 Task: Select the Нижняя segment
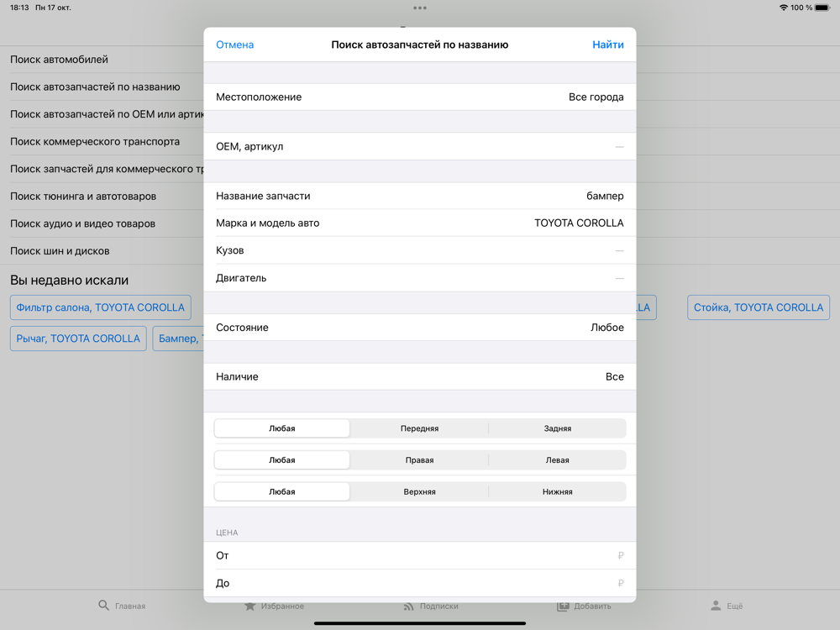coord(557,491)
